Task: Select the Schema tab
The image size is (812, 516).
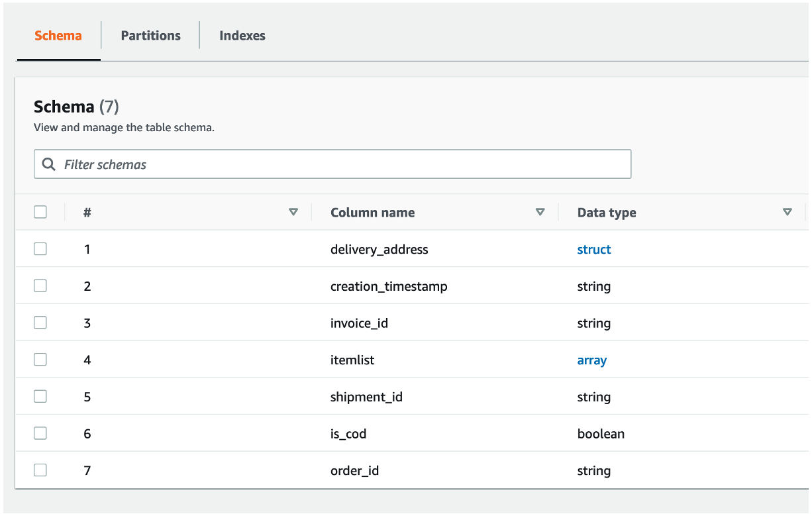Action: [x=58, y=36]
